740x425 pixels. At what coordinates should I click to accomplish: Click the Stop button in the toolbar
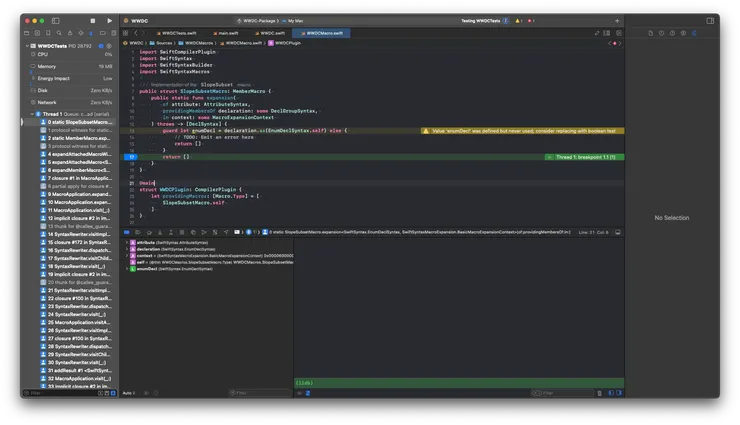pos(93,20)
